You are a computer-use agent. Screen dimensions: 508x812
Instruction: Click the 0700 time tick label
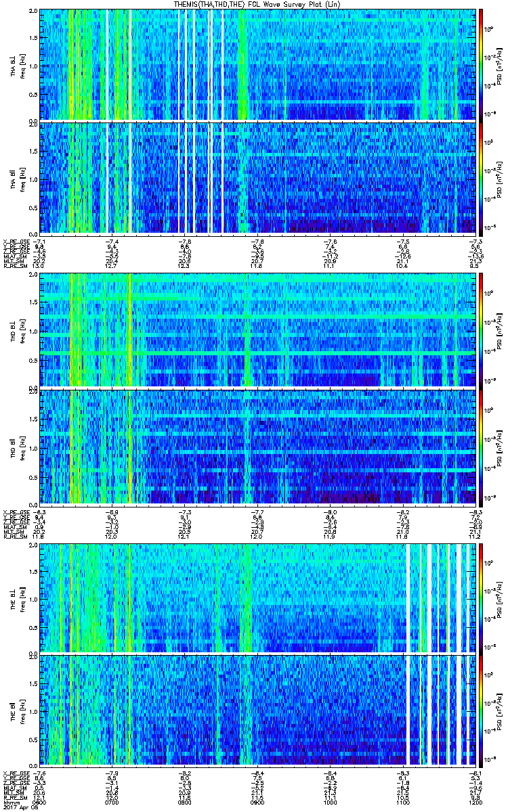pyautogui.click(x=112, y=802)
